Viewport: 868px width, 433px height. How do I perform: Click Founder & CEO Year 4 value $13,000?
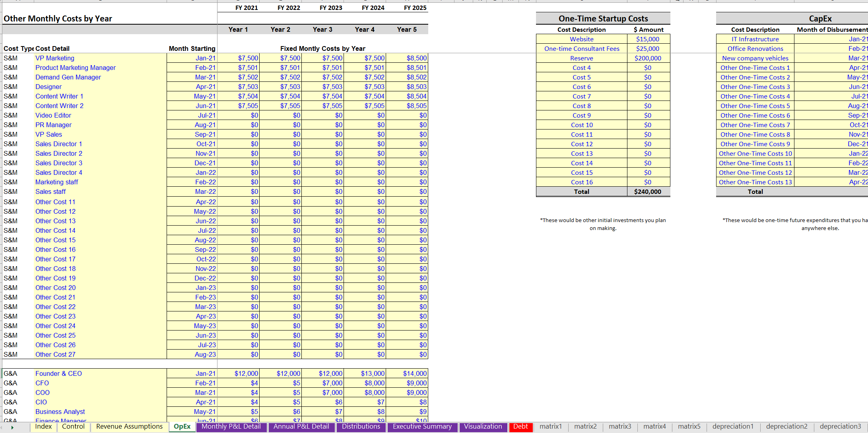point(365,373)
